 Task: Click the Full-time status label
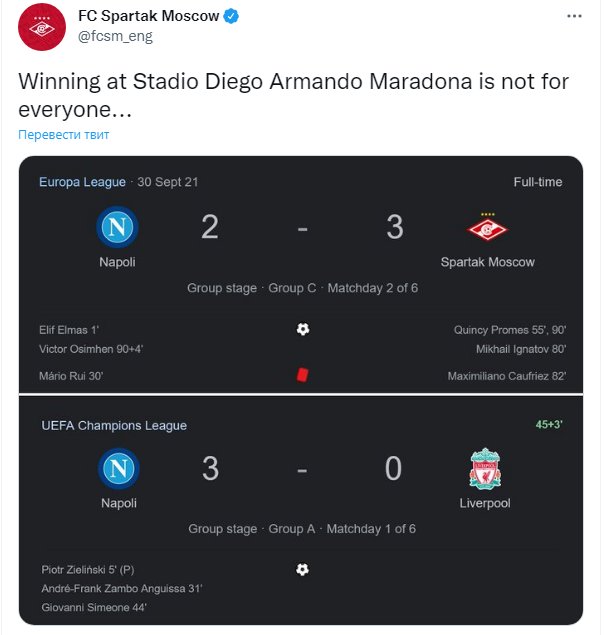(x=538, y=182)
